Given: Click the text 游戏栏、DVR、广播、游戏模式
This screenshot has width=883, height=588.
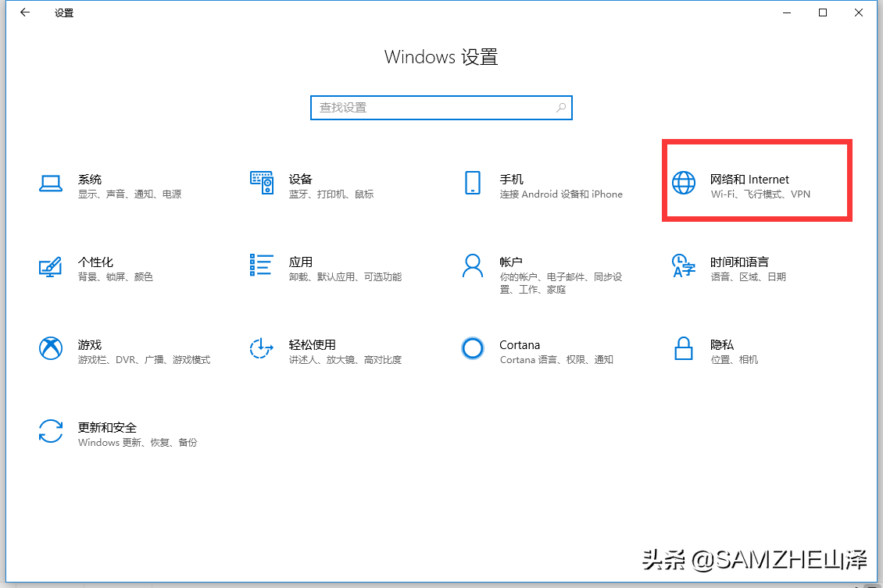Looking at the screenshot, I should click(144, 359).
